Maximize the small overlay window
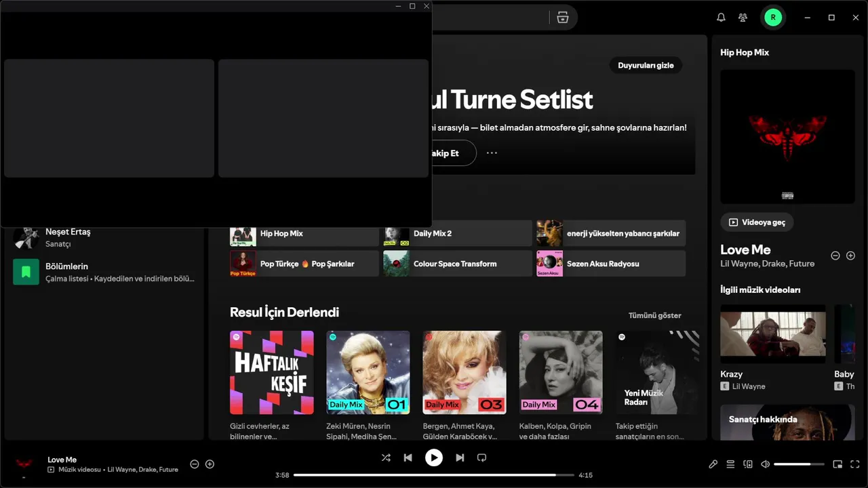The height and width of the screenshot is (488, 868). pyautogui.click(x=412, y=6)
